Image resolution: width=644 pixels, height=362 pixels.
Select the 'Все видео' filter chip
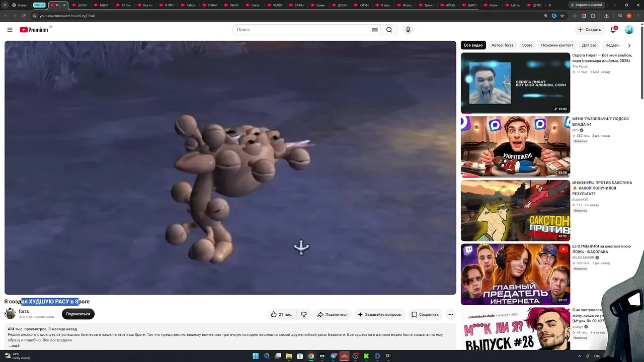pos(473,45)
